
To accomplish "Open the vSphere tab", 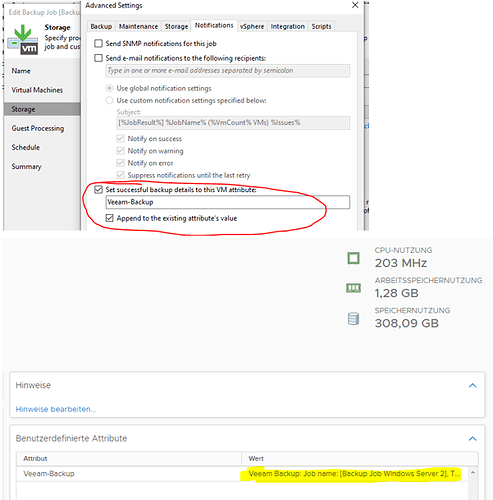I will [x=252, y=26].
